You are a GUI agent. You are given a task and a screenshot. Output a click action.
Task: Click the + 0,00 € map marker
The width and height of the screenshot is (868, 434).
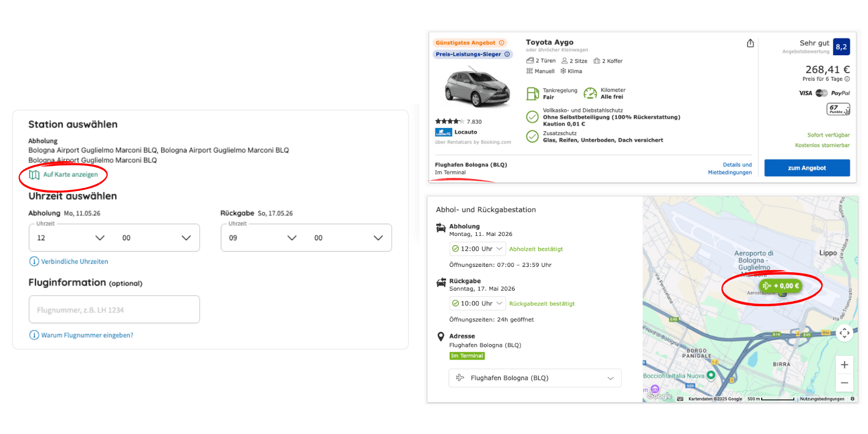click(780, 286)
